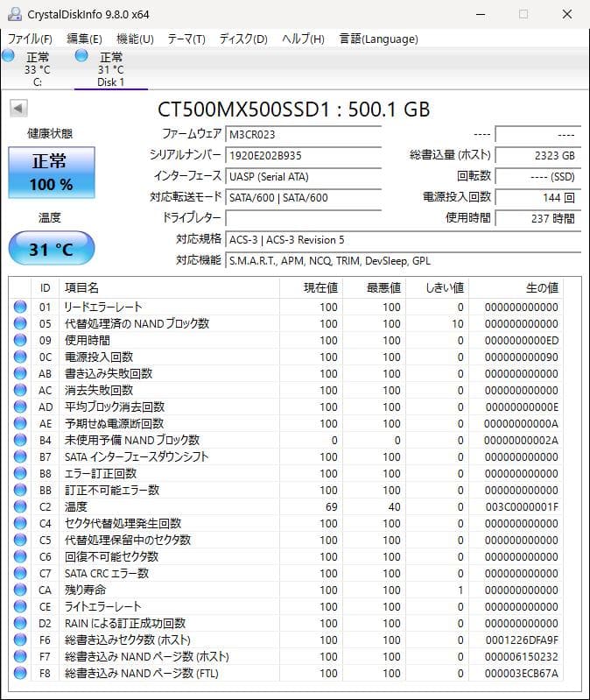Screen dimensions: 590x700
Task: Click status orb for ID C2 温度 row
Action: (20, 506)
